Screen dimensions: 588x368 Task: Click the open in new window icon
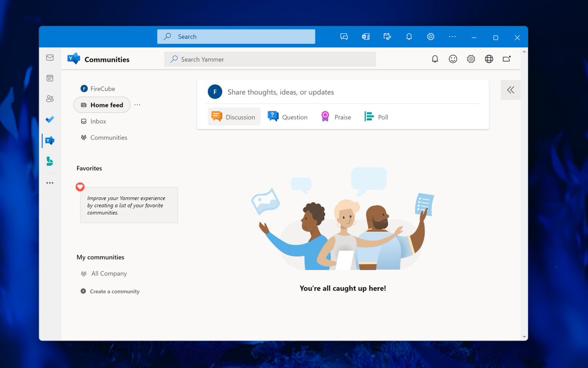(507, 59)
